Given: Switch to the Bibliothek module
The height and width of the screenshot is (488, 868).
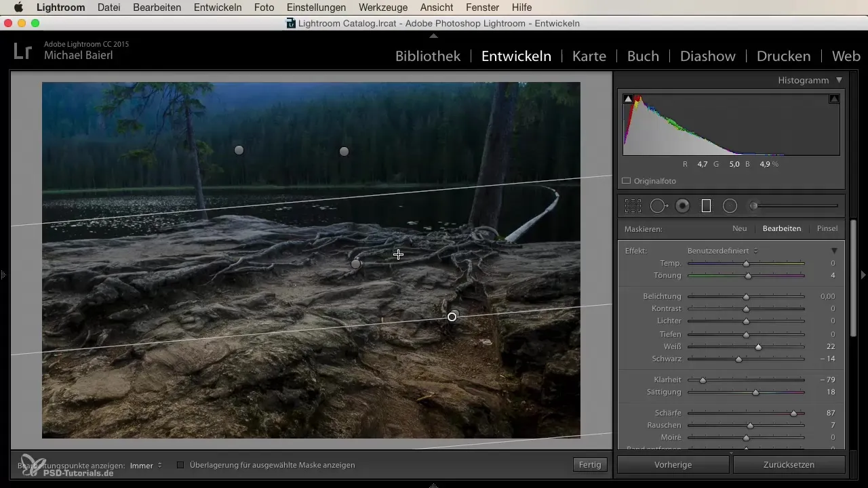Looking at the screenshot, I should click(x=428, y=56).
